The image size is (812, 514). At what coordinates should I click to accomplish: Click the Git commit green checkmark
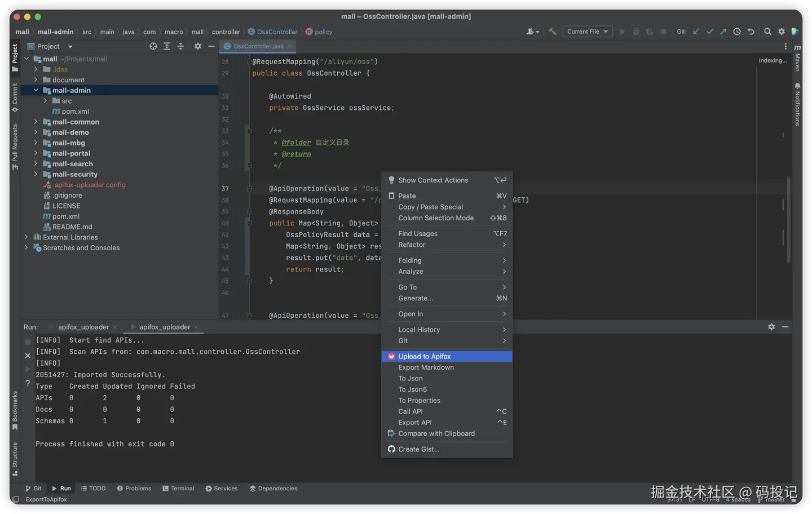coord(709,32)
